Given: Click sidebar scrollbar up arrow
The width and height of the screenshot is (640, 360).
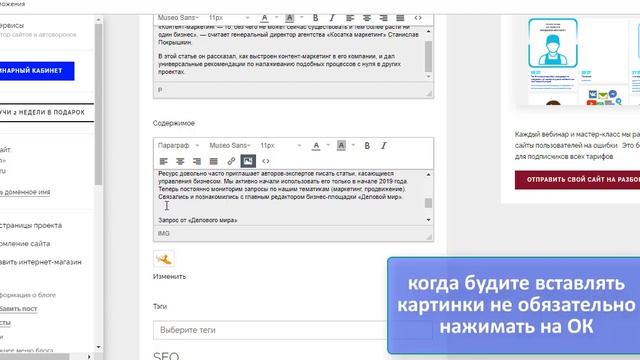Looking at the screenshot, I should tap(98, 20).
